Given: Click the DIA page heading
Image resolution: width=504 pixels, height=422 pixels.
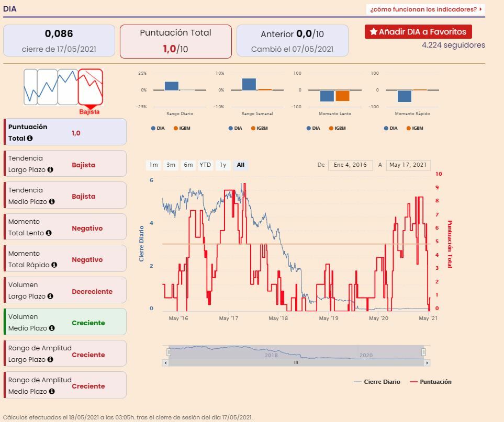Looking at the screenshot, I should pyautogui.click(x=9, y=9).
